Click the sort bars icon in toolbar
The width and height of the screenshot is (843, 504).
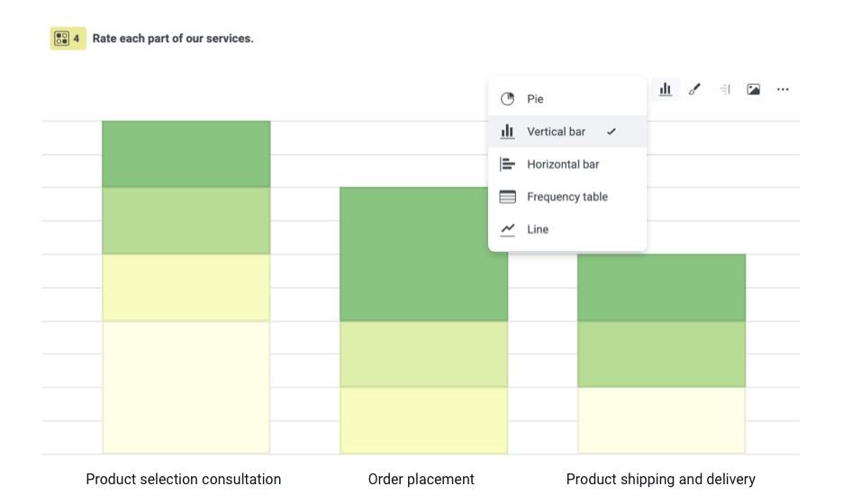(x=724, y=89)
